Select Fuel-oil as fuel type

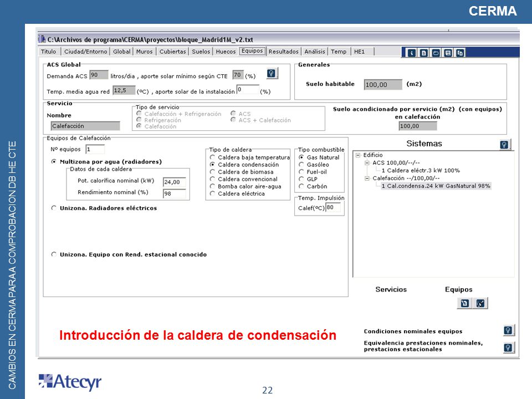pyautogui.click(x=301, y=172)
